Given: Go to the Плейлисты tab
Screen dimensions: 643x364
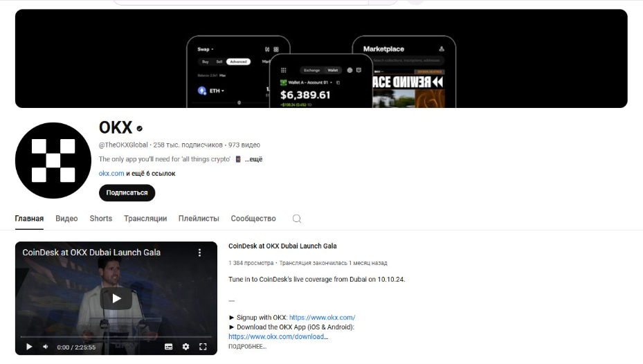Looking at the screenshot, I should pyautogui.click(x=199, y=219).
